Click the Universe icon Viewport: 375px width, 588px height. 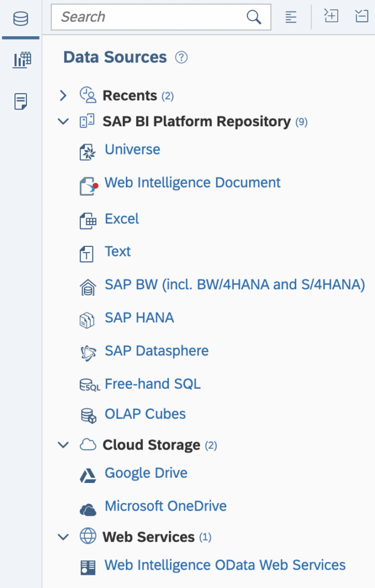[x=88, y=152]
